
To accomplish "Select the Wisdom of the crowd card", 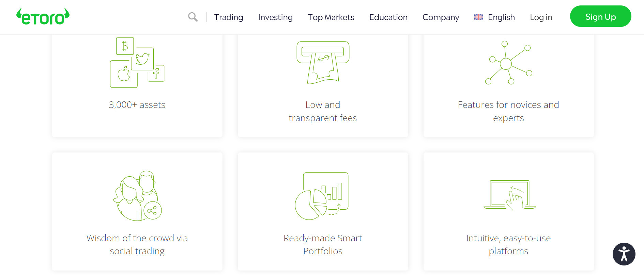I will 137,211.
